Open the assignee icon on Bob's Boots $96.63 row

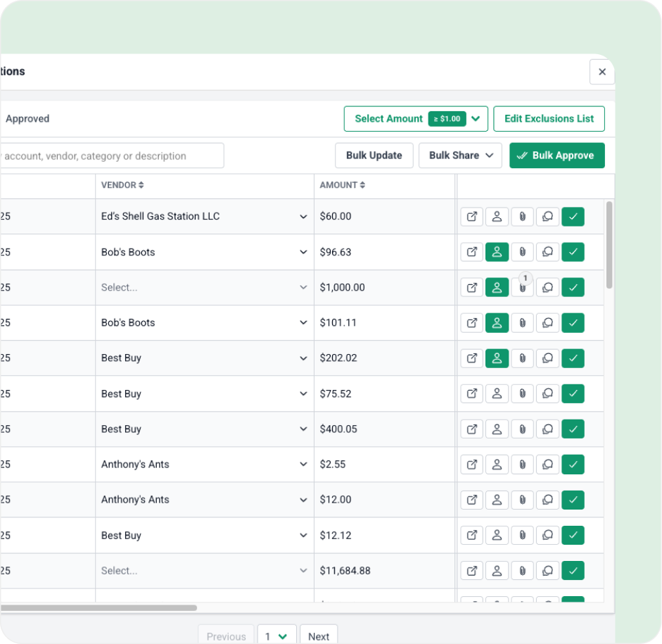coord(497,251)
